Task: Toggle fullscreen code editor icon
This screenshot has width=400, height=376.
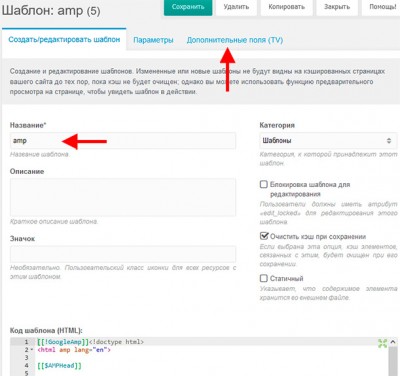Action: pos(383,343)
